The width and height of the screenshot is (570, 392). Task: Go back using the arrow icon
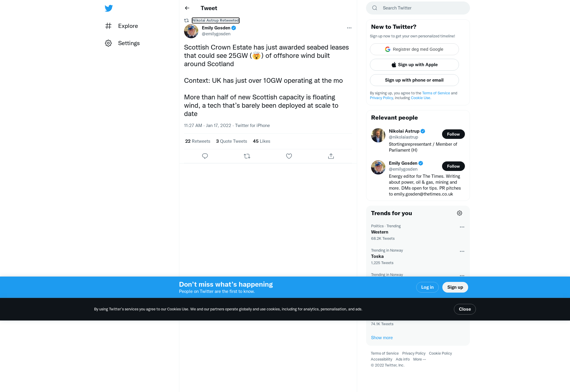187,8
